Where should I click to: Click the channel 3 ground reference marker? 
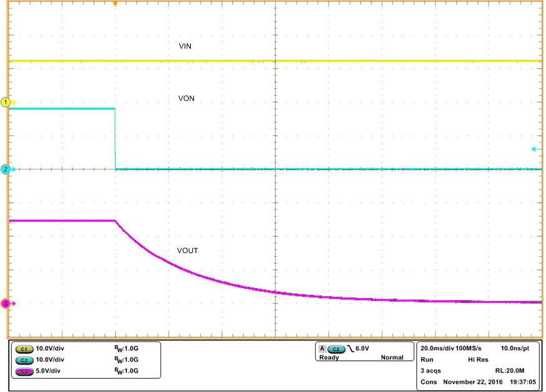[x=5, y=303]
